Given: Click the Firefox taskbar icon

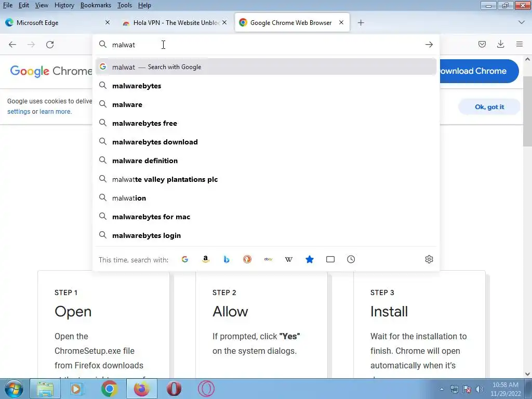Looking at the screenshot, I should [141, 389].
